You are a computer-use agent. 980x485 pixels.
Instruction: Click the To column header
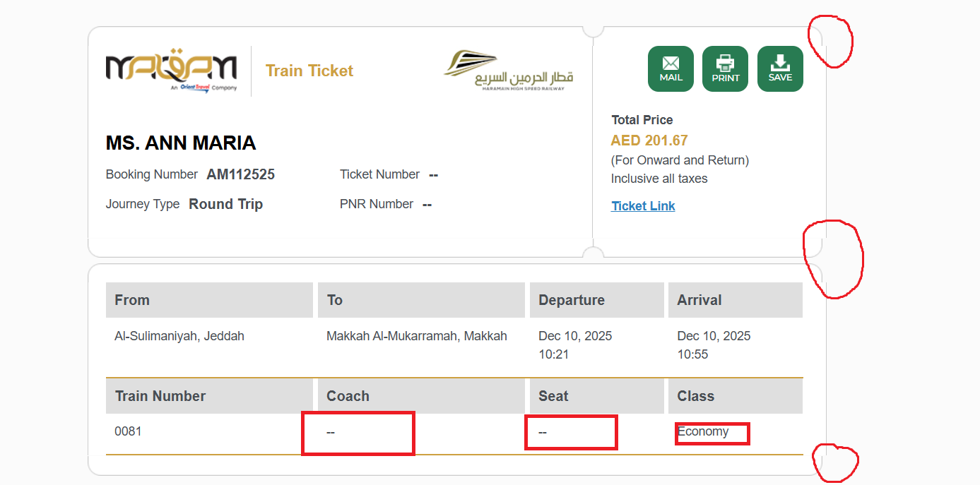coord(335,300)
